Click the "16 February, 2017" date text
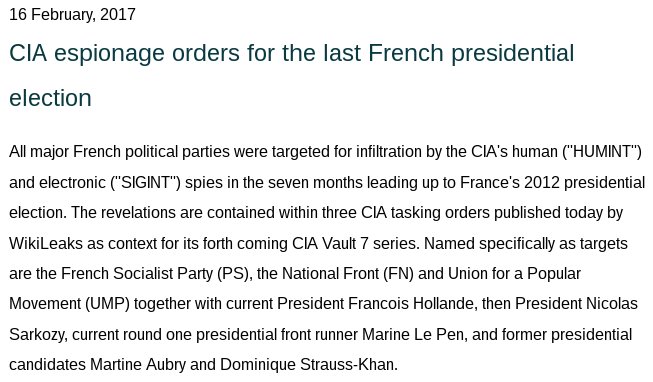 (x=72, y=15)
